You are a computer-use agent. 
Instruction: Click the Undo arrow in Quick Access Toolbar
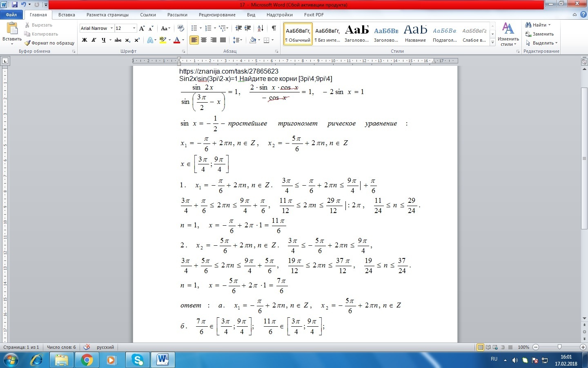[24, 4]
